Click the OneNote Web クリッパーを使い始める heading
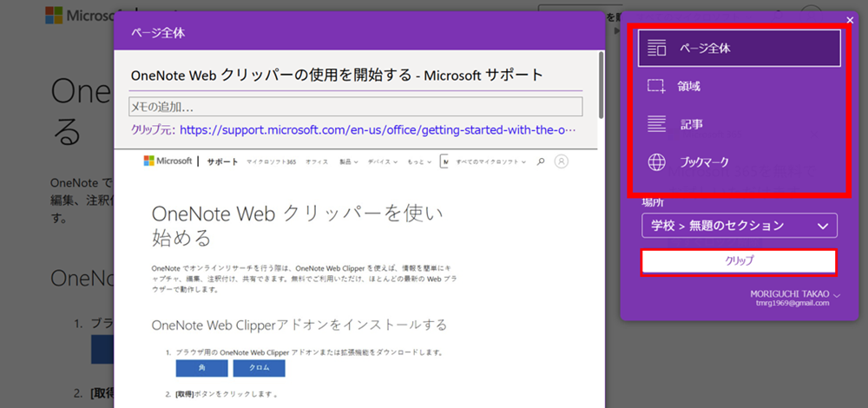 [x=298, y=226]
